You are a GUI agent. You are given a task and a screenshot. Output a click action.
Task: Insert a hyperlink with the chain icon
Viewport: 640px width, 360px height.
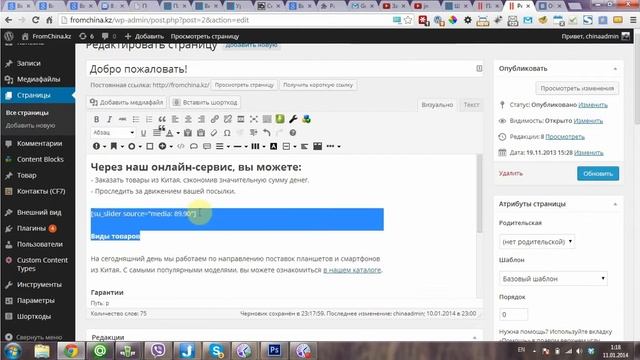(215, 119)
